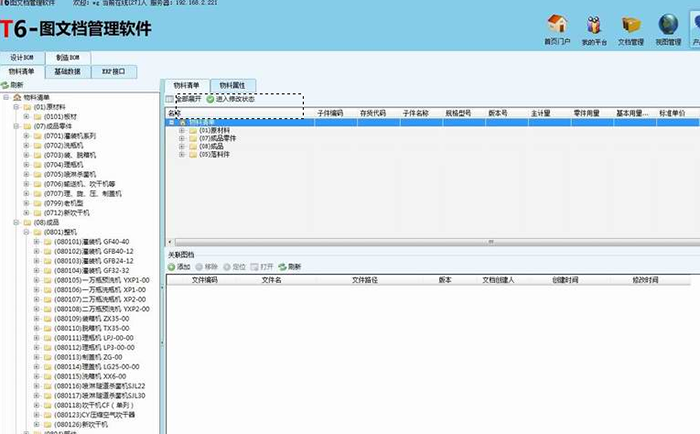
Task: Switch to the 制造BOM tab
Action: pos(68,58)
